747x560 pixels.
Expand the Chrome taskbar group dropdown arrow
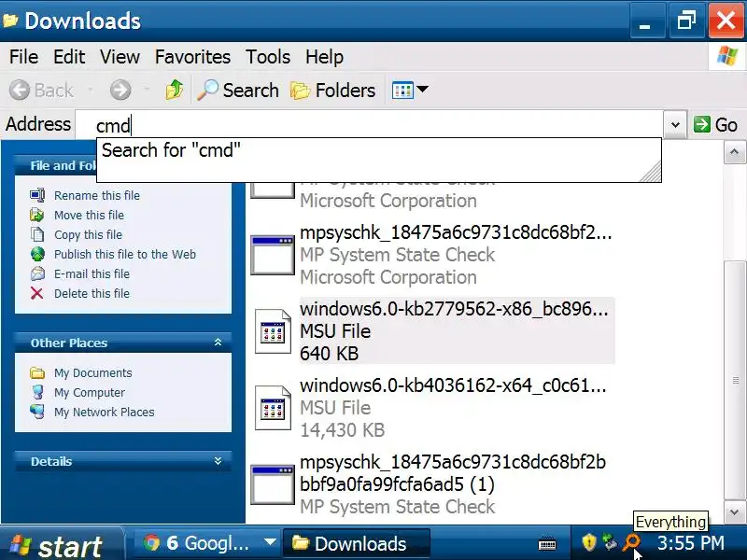click(270, 542)
